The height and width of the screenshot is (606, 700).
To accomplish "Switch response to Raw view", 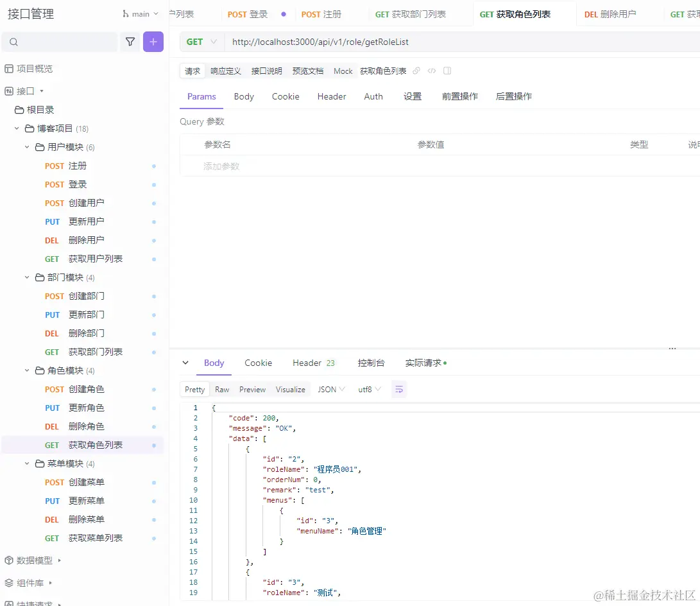I will coord(222,390).
